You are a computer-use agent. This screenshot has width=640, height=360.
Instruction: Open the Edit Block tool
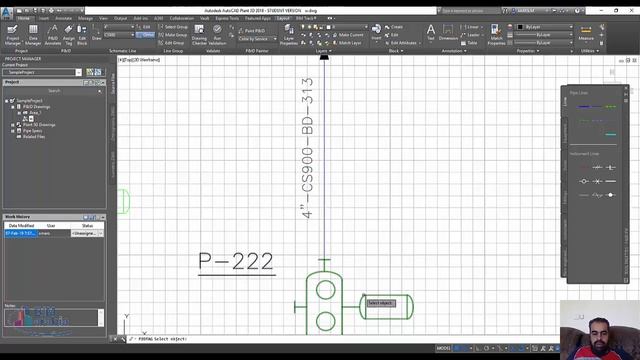82,34
